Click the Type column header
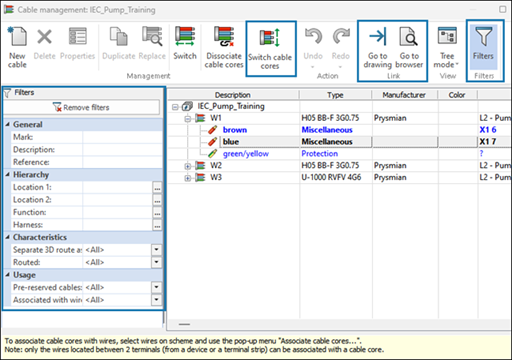Image resolution: width=512 pixels, height=360 pixels. [335, 95]
